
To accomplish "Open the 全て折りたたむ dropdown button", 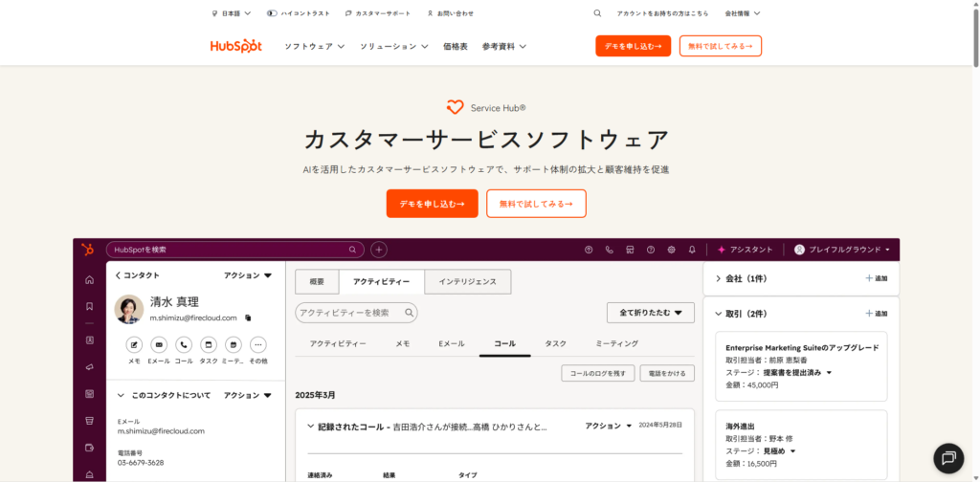I will pos(651,313).
